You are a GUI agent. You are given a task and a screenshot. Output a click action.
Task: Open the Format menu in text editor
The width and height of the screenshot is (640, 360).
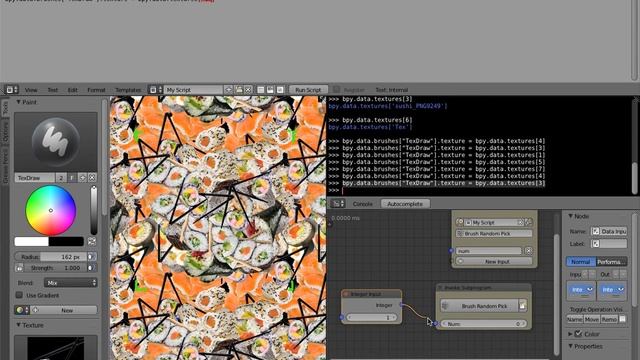coord(96,90)
